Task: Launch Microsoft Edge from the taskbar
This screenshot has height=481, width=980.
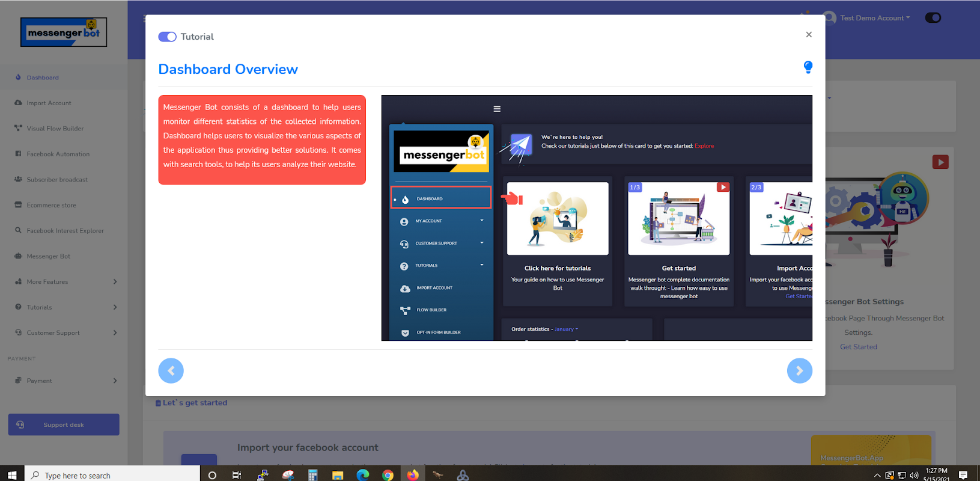Action: click(x=363, y=475)
